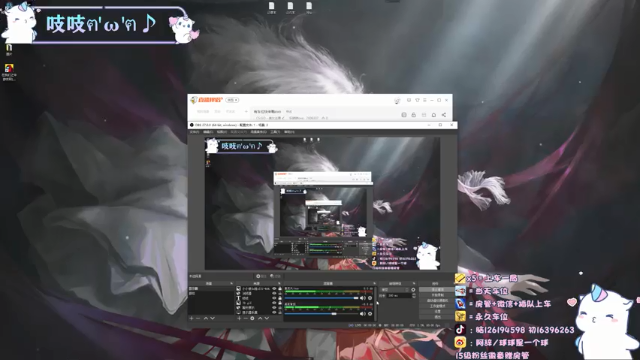This screenshot has width=640, height=360.
Task: Mute the lower audio mixer channel
Action: 363,313
